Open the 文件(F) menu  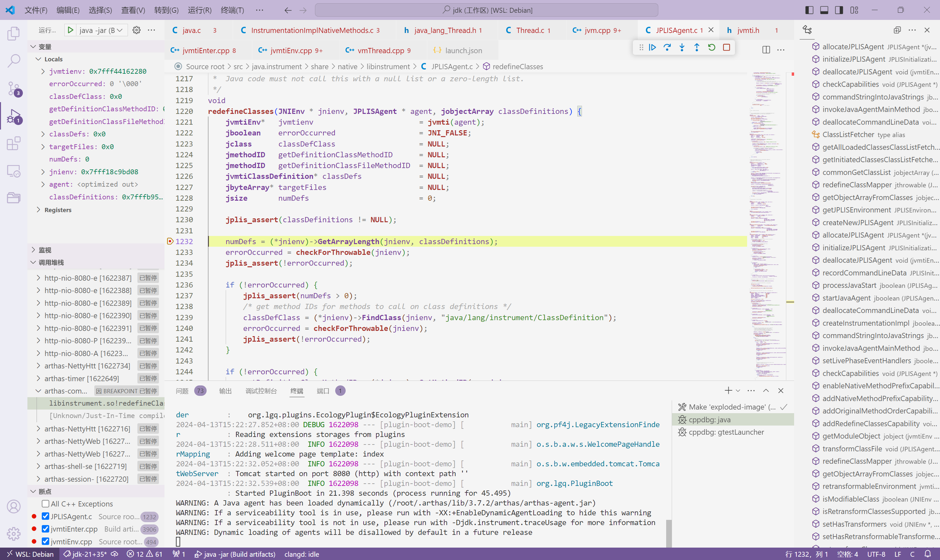pos(36,10)
